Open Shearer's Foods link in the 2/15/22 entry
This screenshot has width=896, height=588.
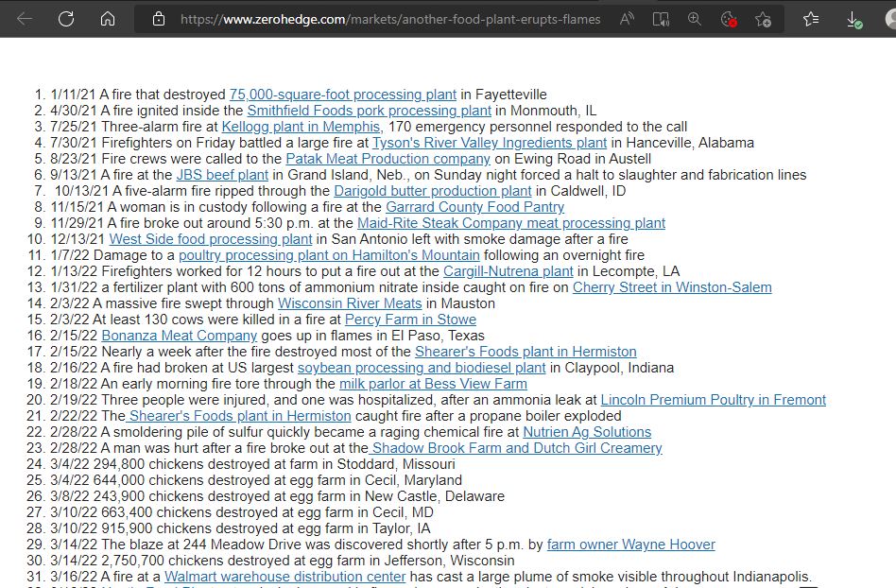point(526,351)
